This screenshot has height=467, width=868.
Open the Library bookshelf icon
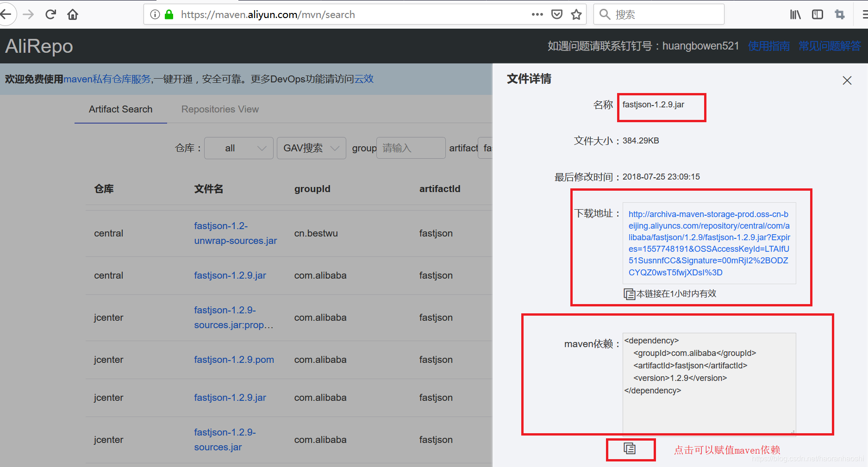795,14
